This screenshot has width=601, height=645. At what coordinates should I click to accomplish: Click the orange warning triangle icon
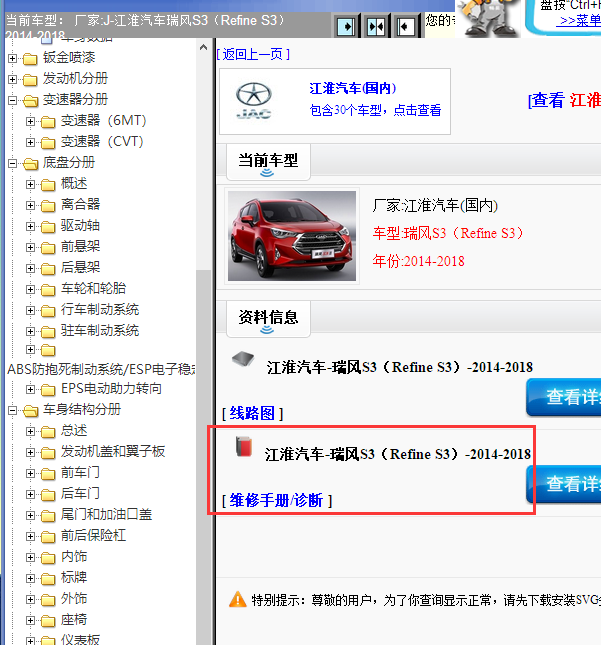click(238, 599)
